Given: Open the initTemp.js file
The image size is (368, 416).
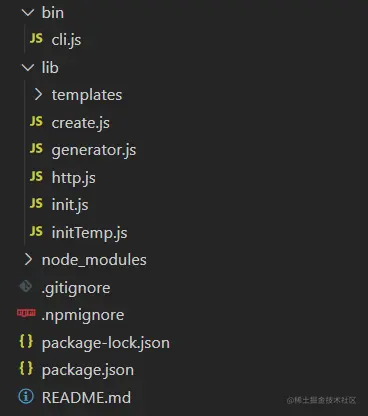Looking at the screenshot, I should pos(89,232).
